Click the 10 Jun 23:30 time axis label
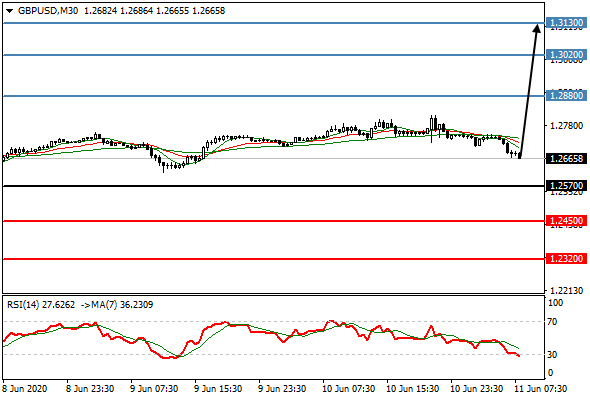 coord(477,389)
